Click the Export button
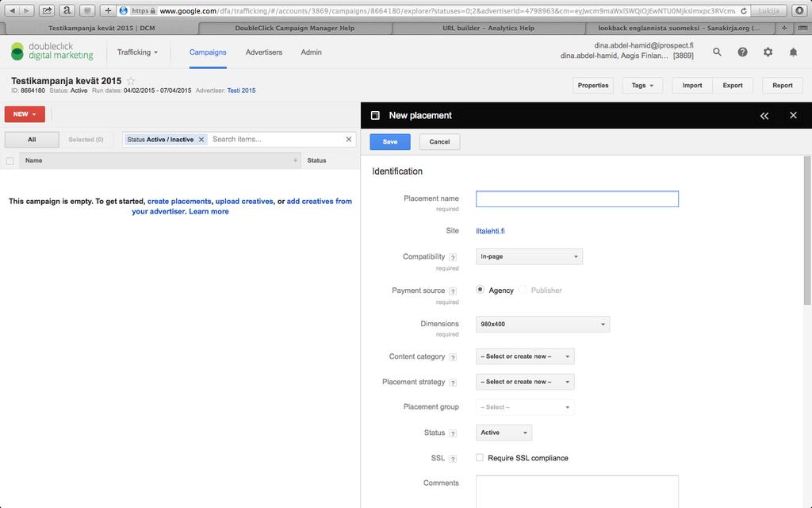The height and width of the screenshot is (508, 812). click(x=733, y=86)
